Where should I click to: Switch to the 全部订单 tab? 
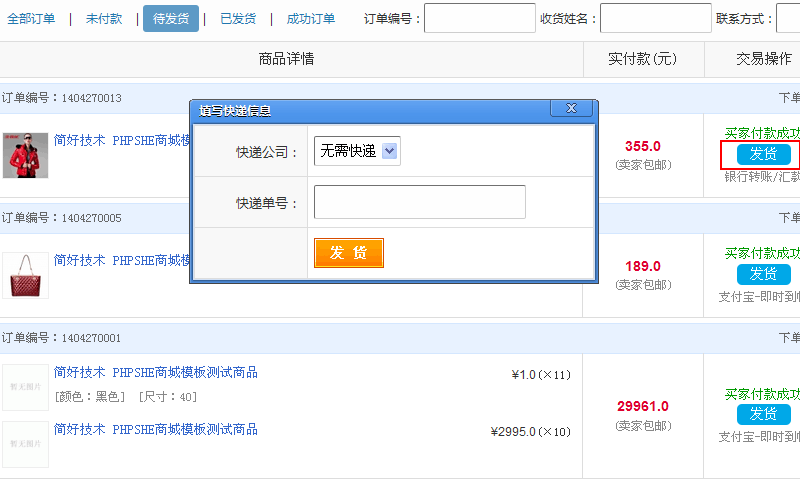[31, 19]
